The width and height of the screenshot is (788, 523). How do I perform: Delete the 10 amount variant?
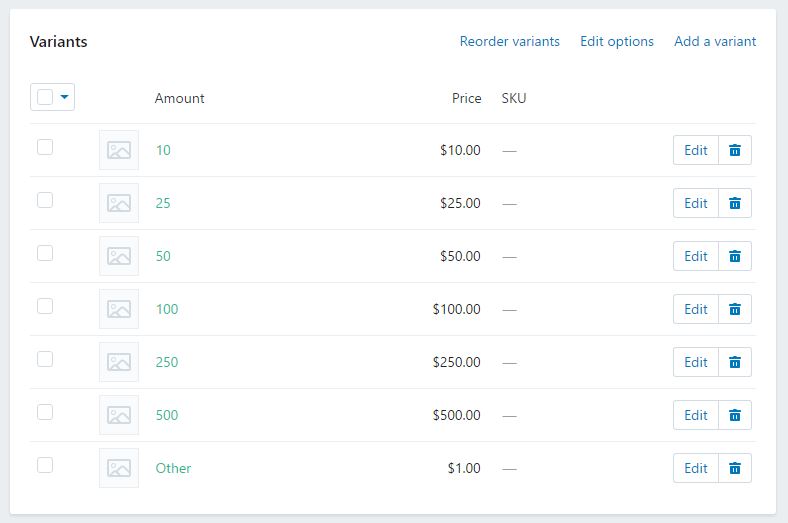point(735,150)
